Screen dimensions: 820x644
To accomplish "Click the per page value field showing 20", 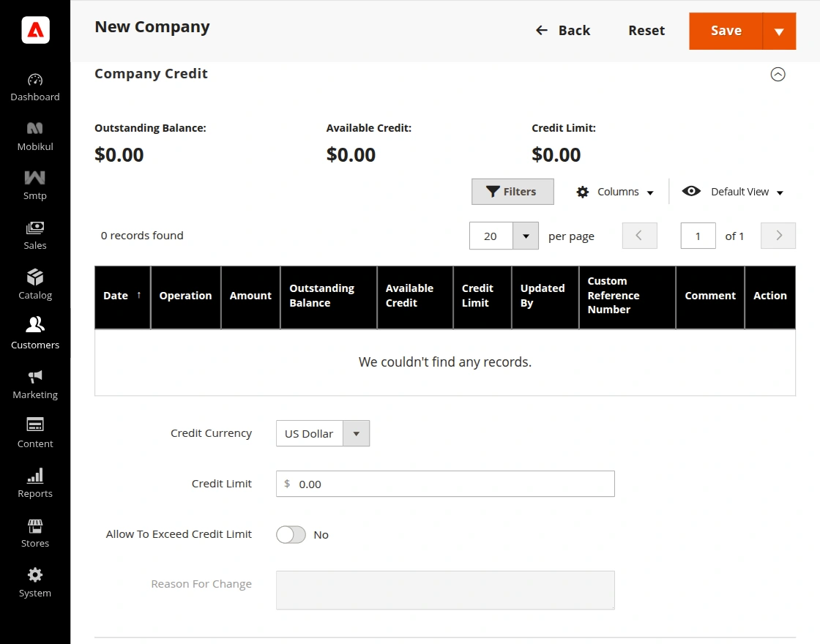I will 491,236.
